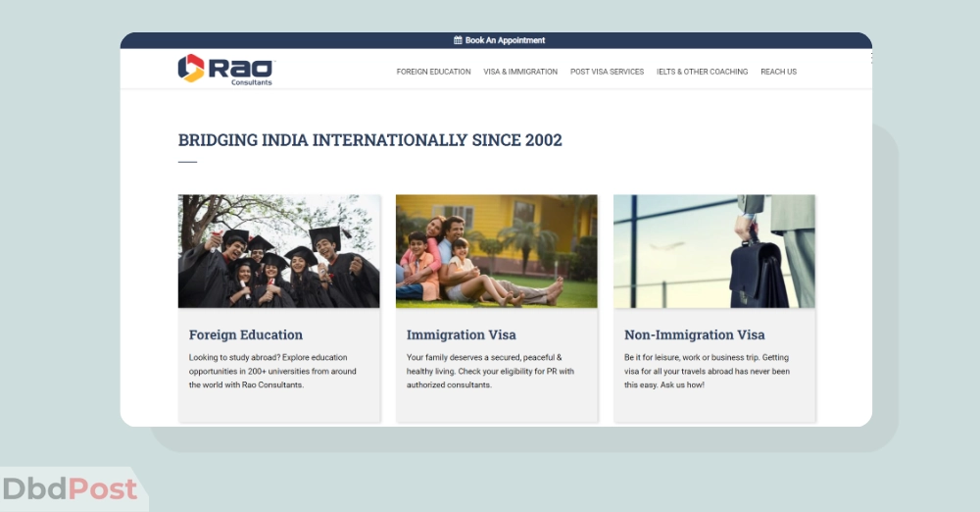Open the Post Visa Services menu
This screenshot has height=512, width=980.
point(607,72)
